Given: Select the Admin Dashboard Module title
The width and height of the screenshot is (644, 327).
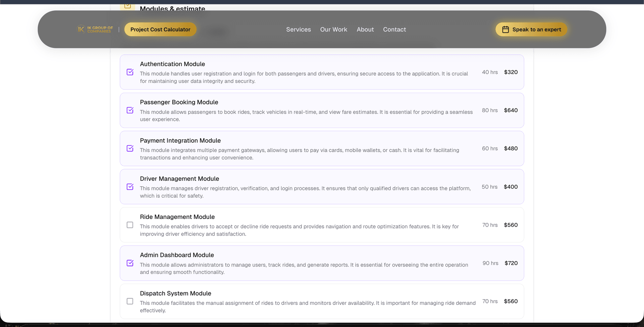Looking at the screenshot, I should pos(177,255).
